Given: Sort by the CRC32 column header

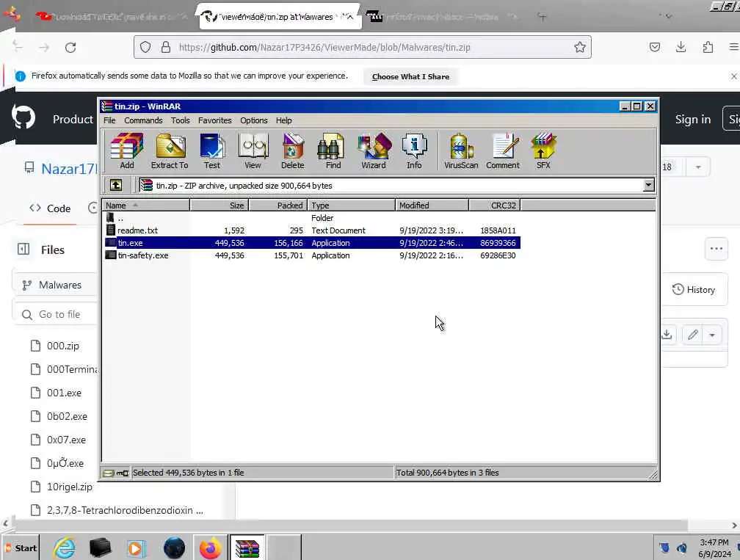Looking at the screenshot, I should point(495,206).
